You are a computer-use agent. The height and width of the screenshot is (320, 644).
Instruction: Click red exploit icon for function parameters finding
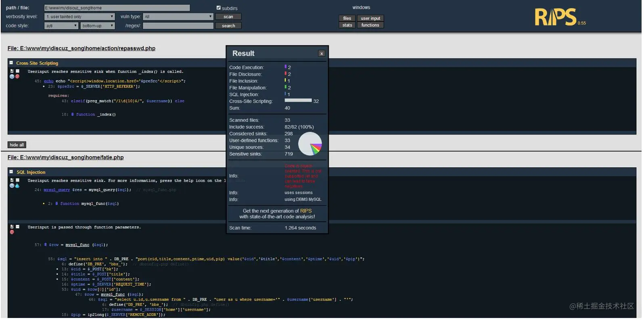pos(12,232)
